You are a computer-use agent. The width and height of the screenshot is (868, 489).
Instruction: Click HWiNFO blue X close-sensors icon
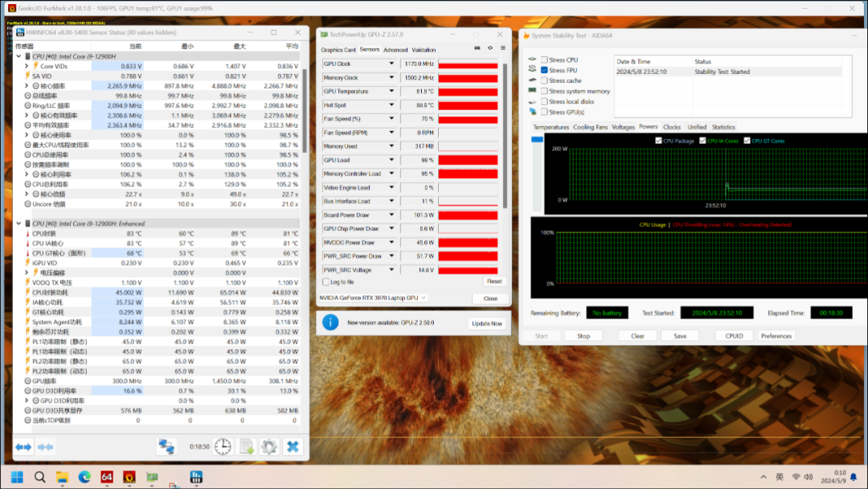(x=293, y=446)
